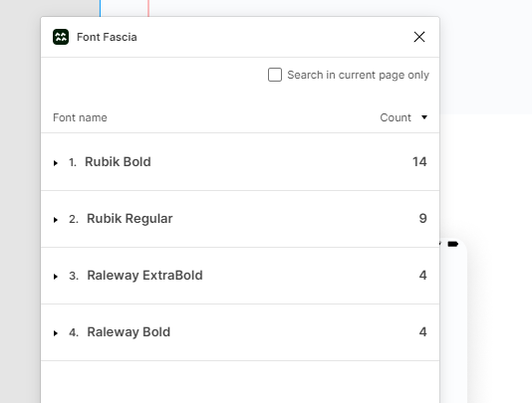Expand the Raleway Bold row arrow
The image size is (532, 403).
click(x=56, y=333)
